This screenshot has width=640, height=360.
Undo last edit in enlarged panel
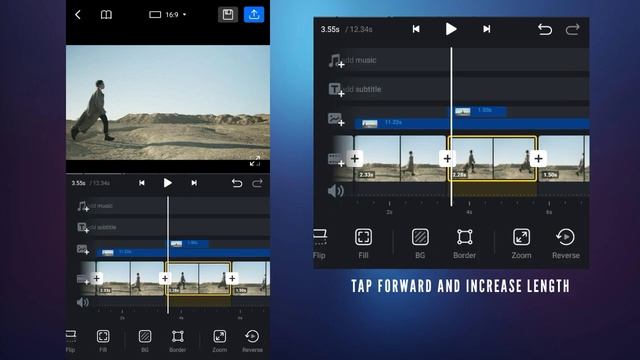point(545,29)
